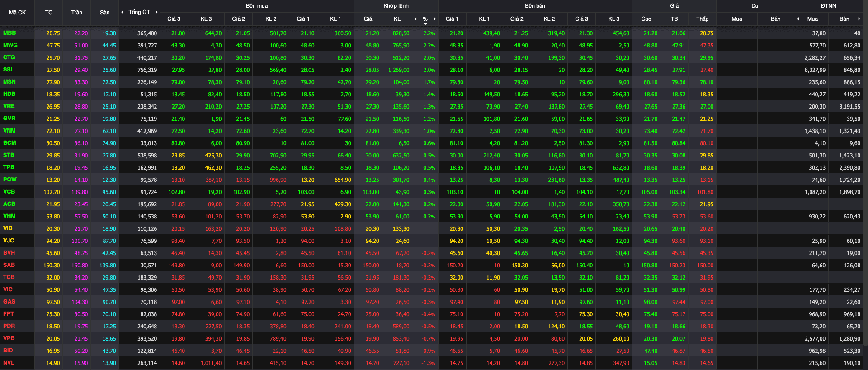
Task: Click the right arrow beside Tổng GT
Action: point(156,12)
